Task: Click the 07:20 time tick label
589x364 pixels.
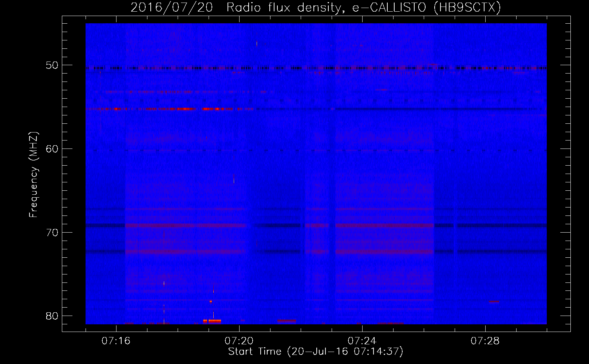Action: (x=239, y=341)
